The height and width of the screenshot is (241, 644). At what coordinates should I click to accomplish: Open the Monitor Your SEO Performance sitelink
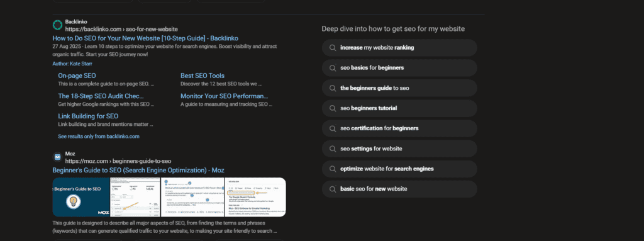click(225, 96)
